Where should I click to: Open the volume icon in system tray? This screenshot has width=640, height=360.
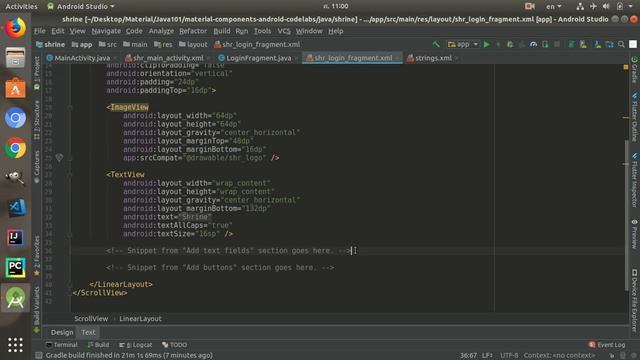606,6
